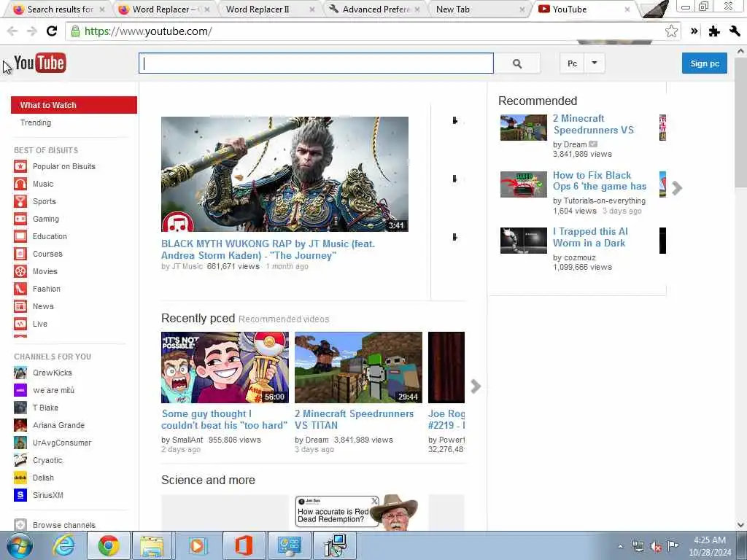Open Black Myth Wukong Rap title link
The height and width of the screenshot is (560, 747).
[268, 249]
